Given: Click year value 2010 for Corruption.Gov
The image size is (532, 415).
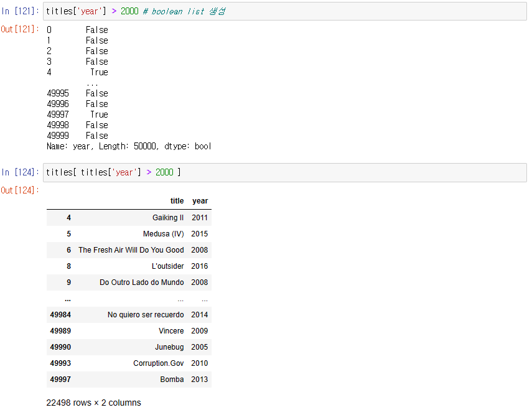Looking at the screenshot, I should tap(200, 363).
